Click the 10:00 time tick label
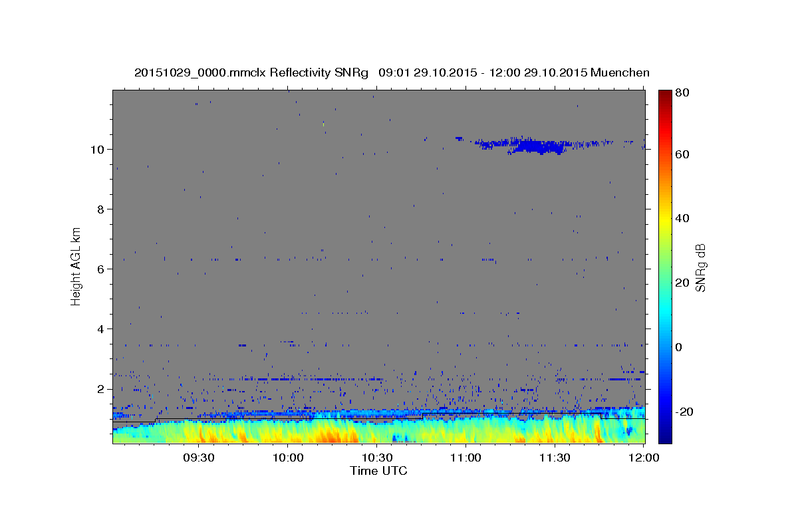 (289, 458)
